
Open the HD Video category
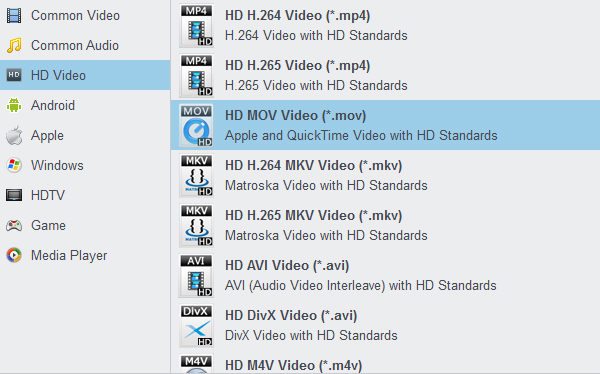click(85, 75)
